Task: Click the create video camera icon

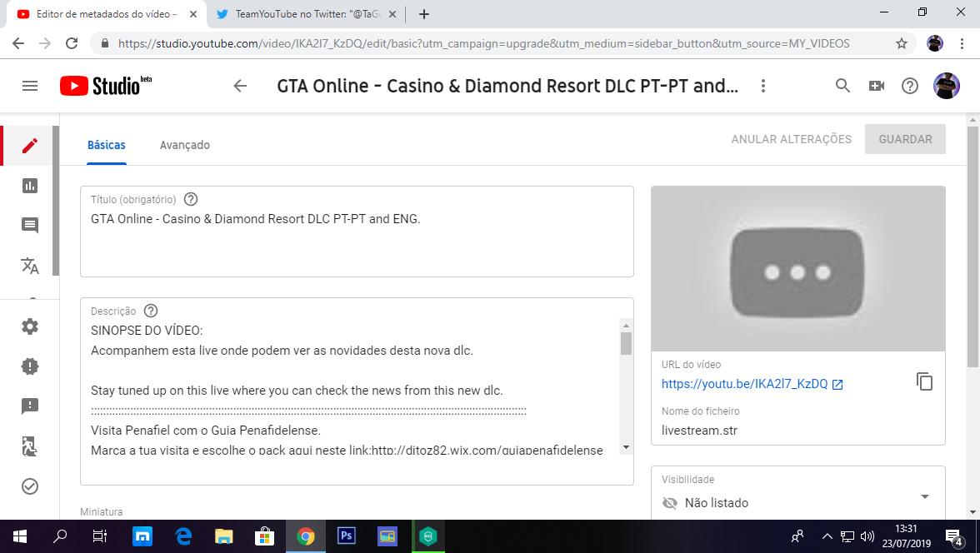Action: coord(877,86)
